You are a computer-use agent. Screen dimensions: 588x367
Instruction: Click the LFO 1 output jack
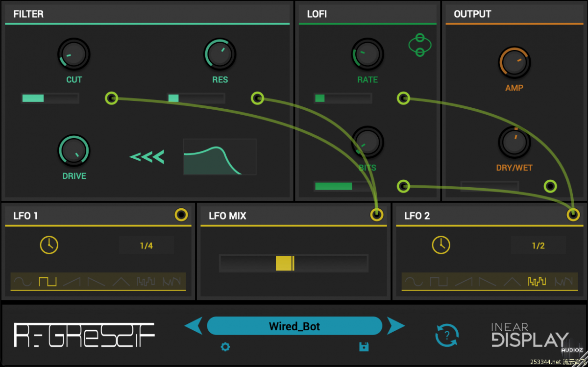pyautogui.click(x=181, y=215)
